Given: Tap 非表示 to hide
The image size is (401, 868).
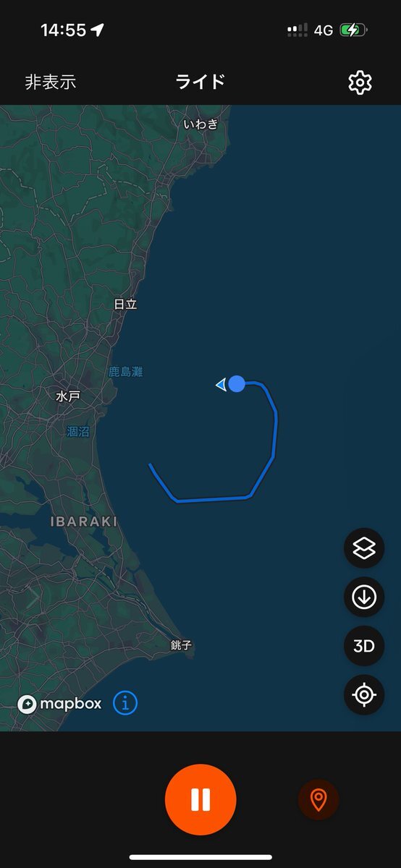Looking at the screenshot, I should pos(51,82).
